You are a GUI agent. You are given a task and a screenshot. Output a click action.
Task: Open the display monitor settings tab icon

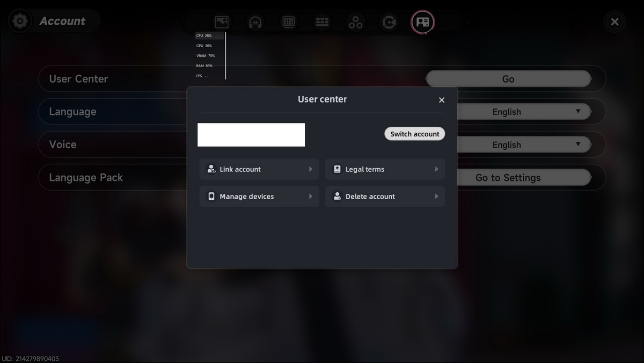point(289,22)
